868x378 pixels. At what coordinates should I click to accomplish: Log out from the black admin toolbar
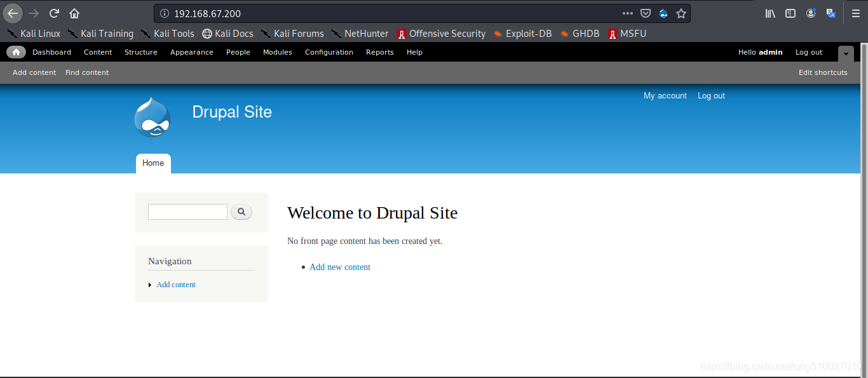click(809, 52)
